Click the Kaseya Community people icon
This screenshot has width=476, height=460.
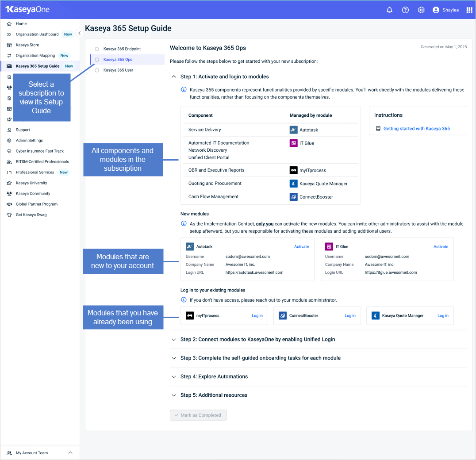pyautogui.click(x=9, y=194)
